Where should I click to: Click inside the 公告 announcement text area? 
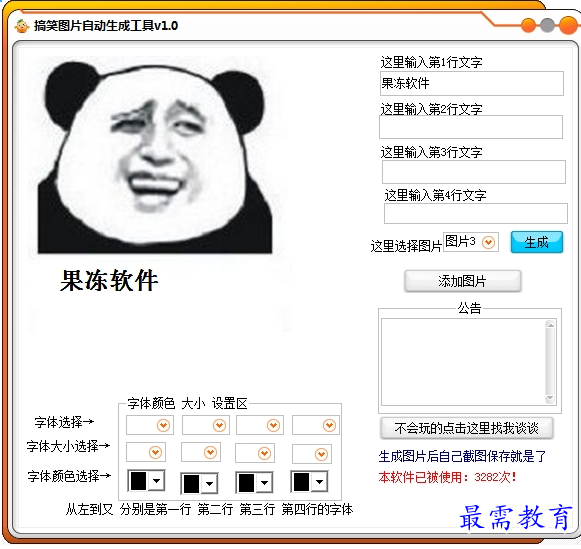(x=463, y=362)
